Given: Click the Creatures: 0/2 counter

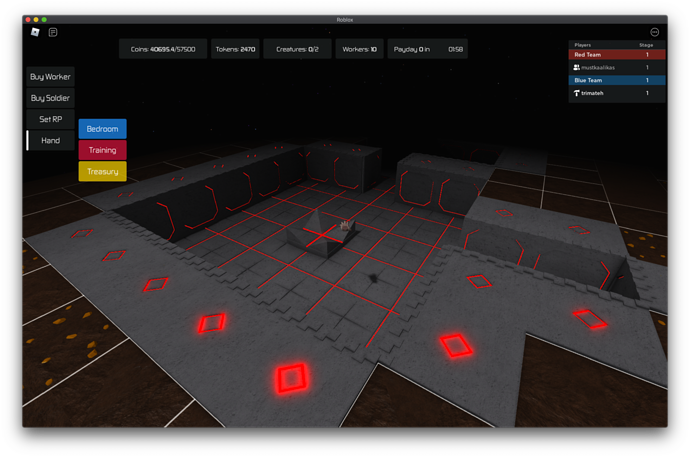Looking at the screenshot, I should pyautogui.click(x=297, y=49).
